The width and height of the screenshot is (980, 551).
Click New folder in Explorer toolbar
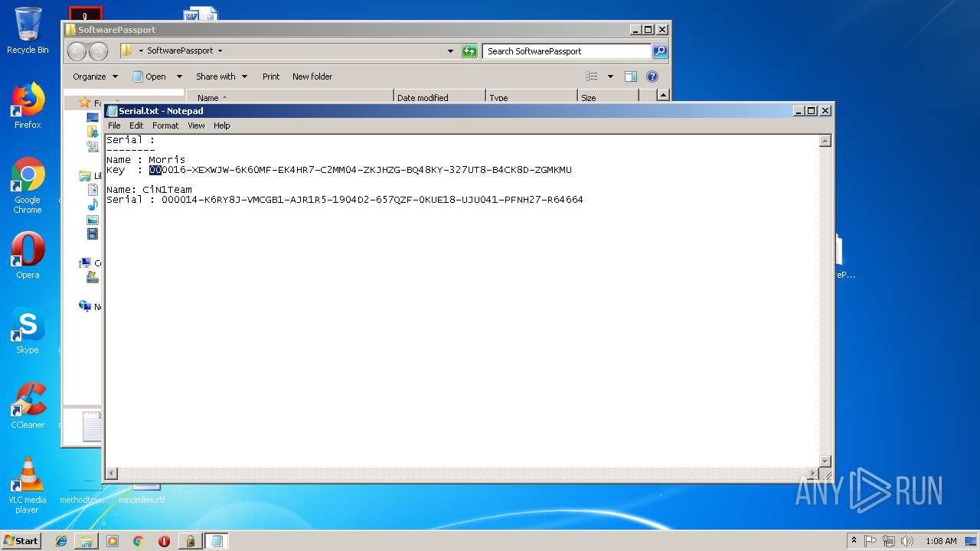coord(312,77)
